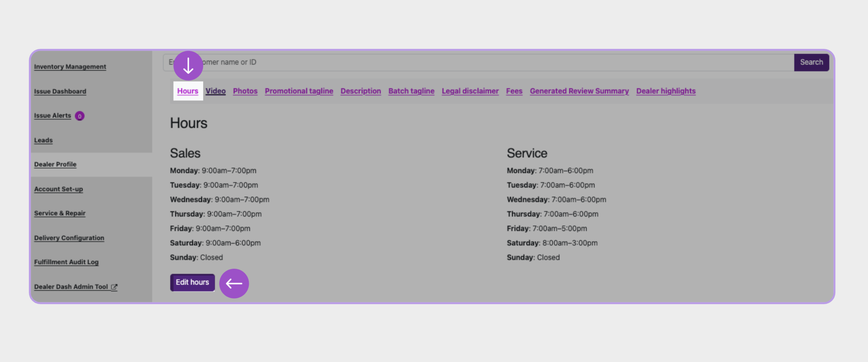Go to Issue Dashboard

tap(60, 91)
